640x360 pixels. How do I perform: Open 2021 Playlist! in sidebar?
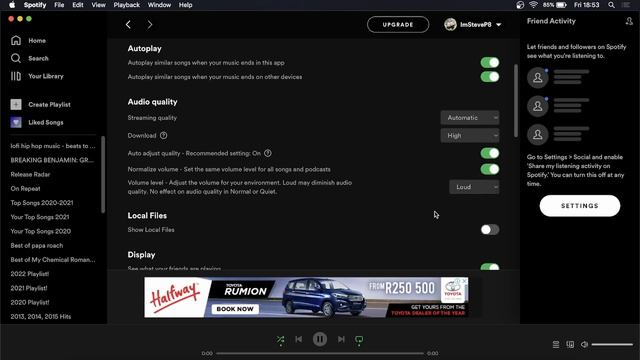tap(29, 288)
